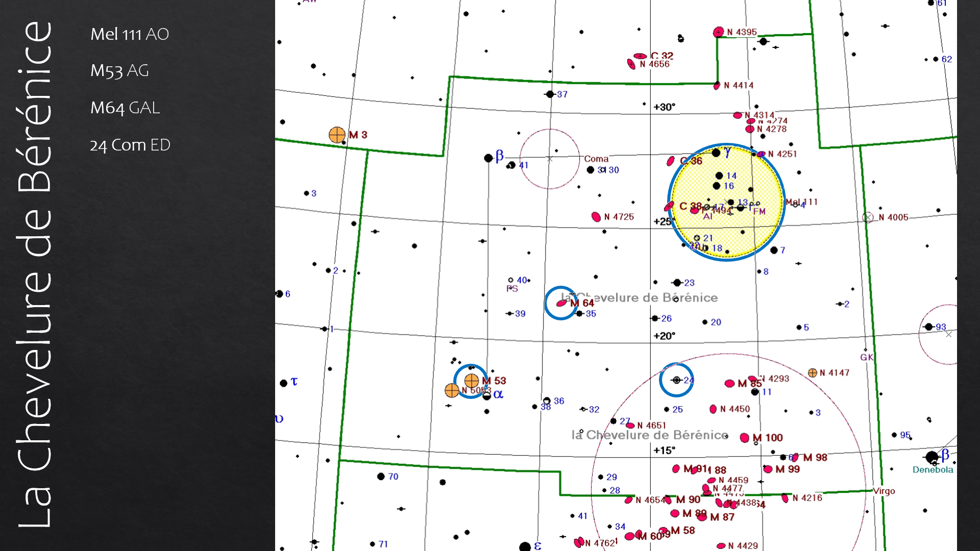Click the N 4395 galaxy symbol

tap(719, 32)
